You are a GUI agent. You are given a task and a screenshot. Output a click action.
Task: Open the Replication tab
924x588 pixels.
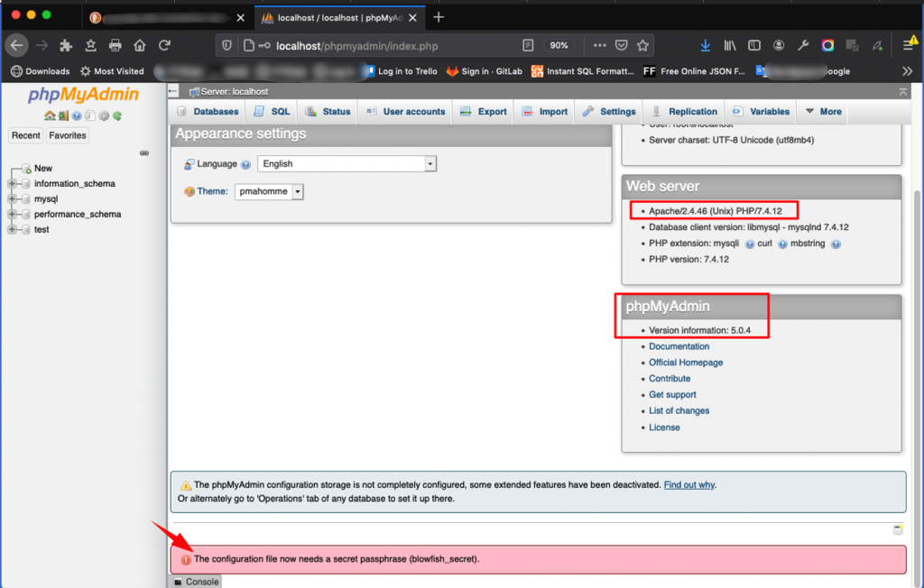click(685, 111)
